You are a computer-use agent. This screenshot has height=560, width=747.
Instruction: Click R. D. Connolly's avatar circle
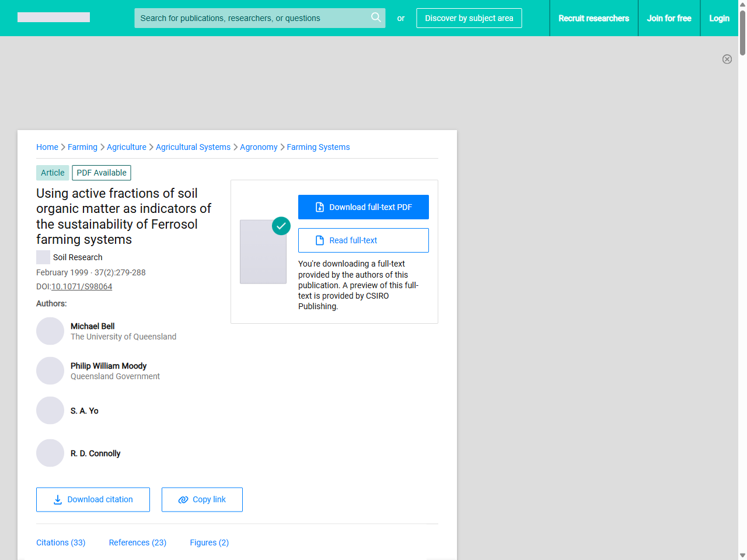[x=50, y=453]
